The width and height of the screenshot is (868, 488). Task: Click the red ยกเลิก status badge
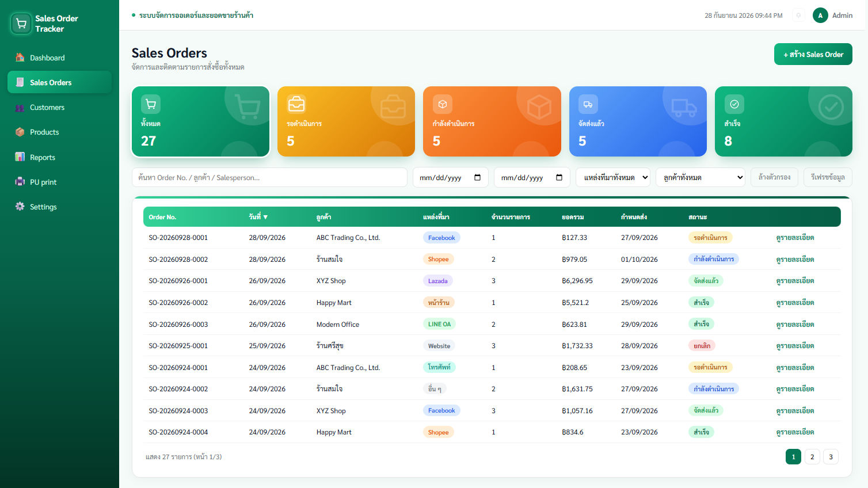(x=702, y=346)
